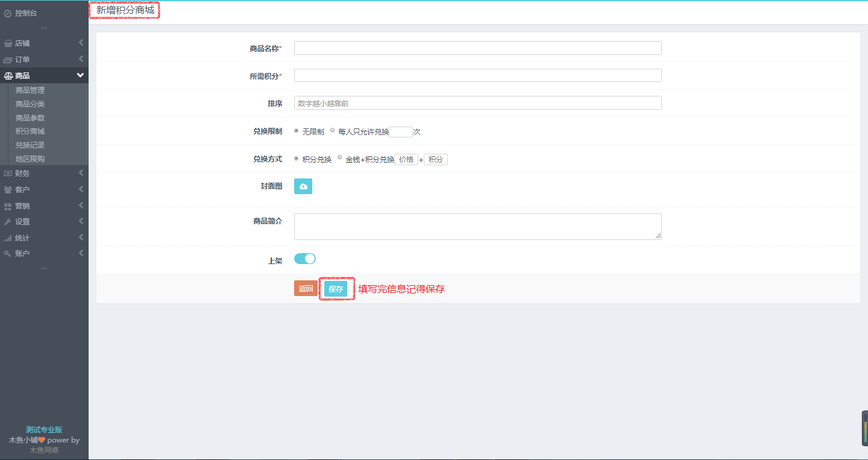Click the 营销 marketing icon in sidebar
868x460 pixels.
[8, 206]
